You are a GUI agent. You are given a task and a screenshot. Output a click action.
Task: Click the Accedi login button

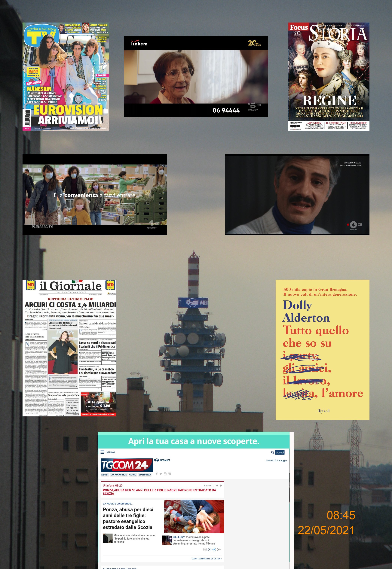[280, 452]
